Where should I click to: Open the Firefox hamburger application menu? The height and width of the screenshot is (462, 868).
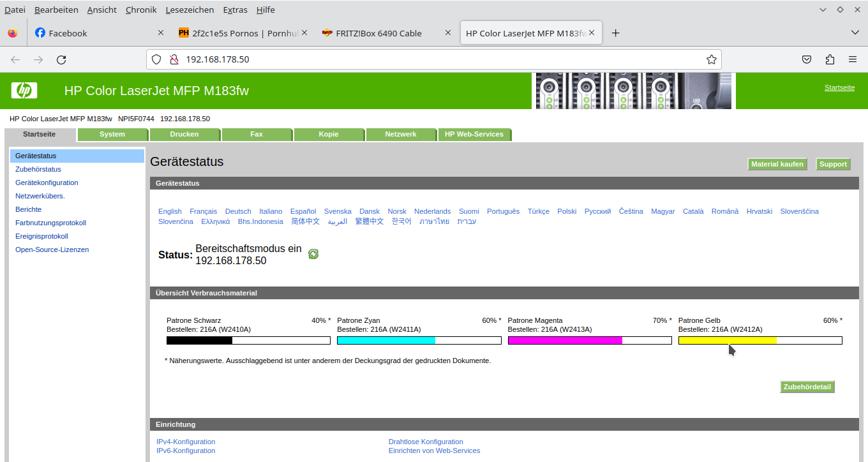(852, 59)
